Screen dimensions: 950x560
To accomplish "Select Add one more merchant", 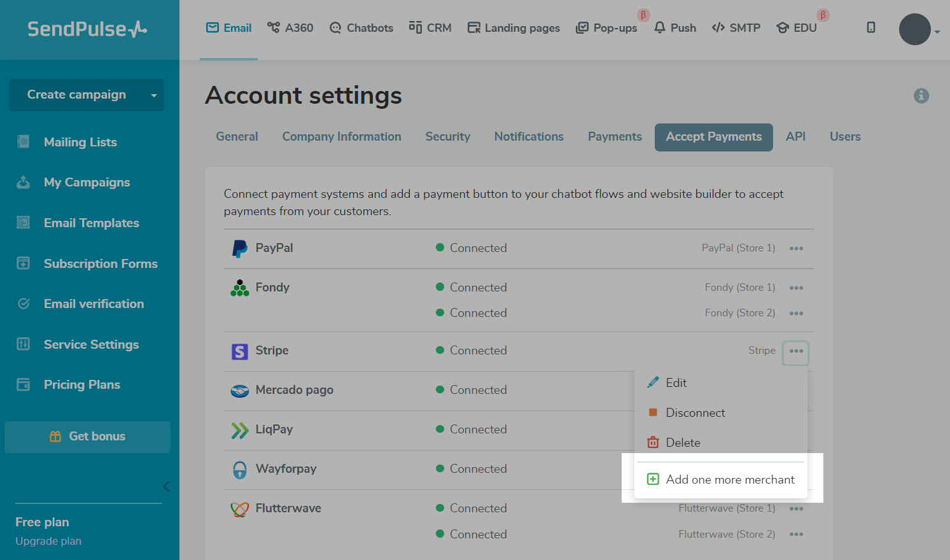I will (x=721, y=480).
